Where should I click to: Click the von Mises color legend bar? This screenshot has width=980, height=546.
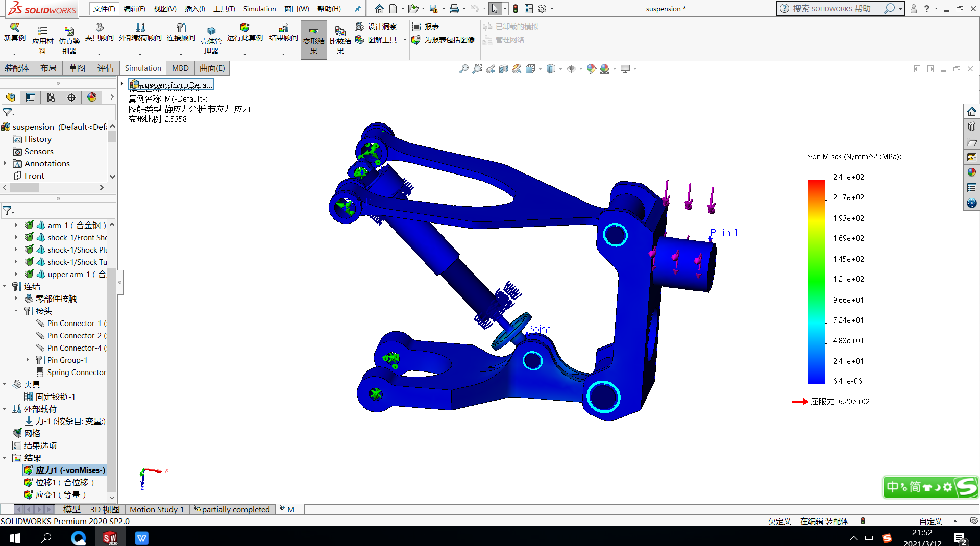[817, 281]
